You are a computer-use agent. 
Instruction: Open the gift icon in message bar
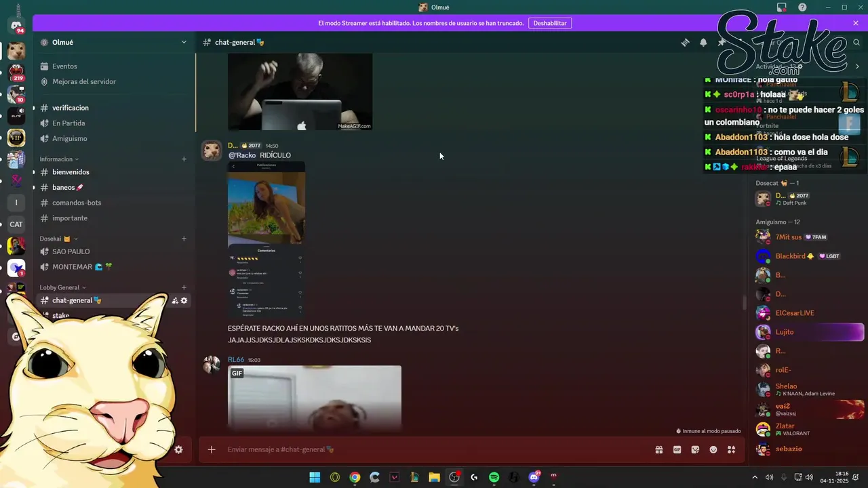[658, 449]
